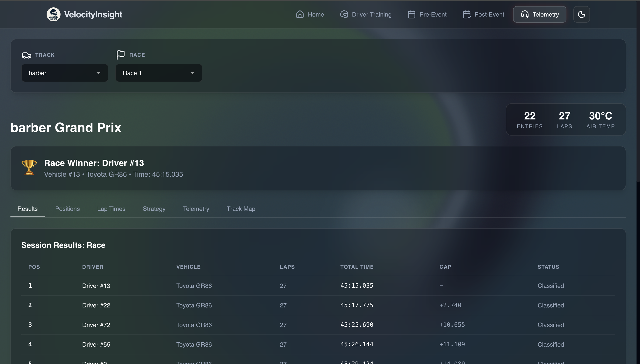Click the VelocityInsight helmet logo
The width and height of the screenshot is (640, 364).
tap(53, 14)
